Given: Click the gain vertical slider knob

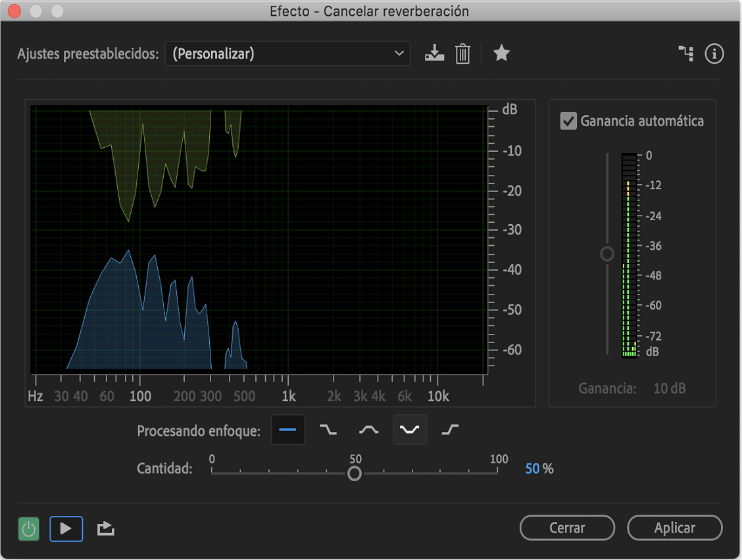Looking at the screenshot, I should coord(607,254).
